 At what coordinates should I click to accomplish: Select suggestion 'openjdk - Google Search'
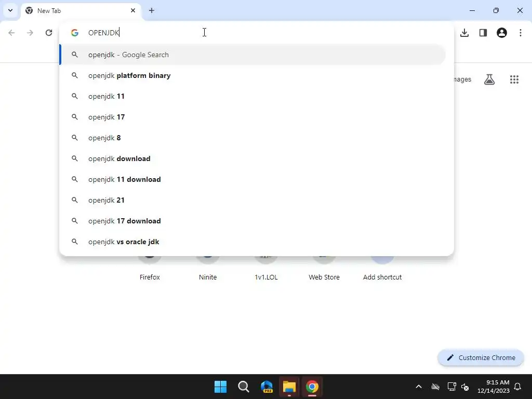click(x=253, y=55)
